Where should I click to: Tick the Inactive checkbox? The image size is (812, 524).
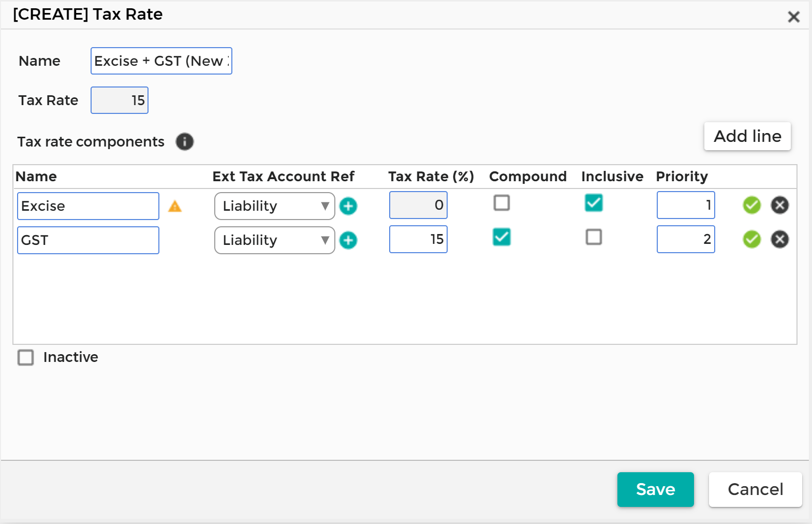25,357
